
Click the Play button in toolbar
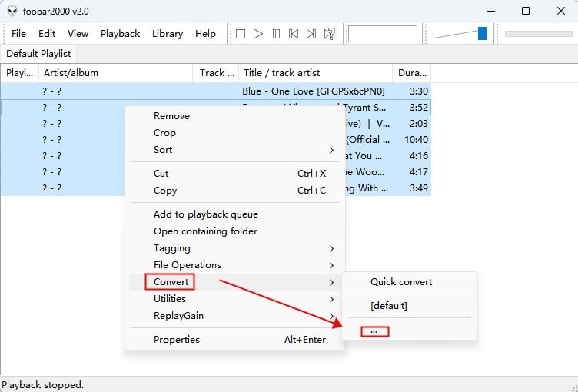(258, 34)
